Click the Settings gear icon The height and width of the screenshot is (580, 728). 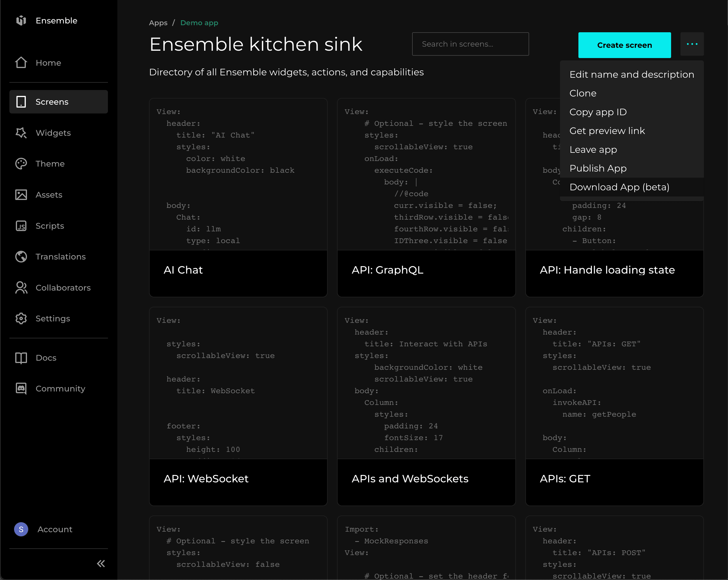[21, 318]
